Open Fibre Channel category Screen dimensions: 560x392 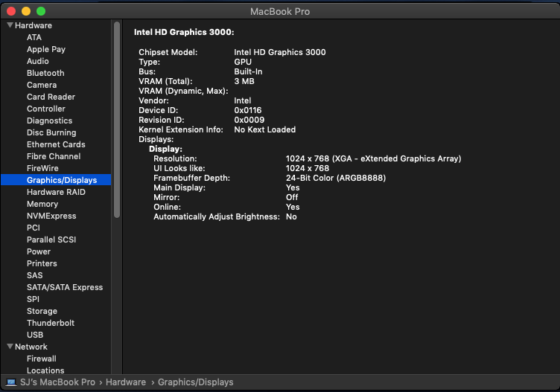pyautogui.click(x=54, y=156)
